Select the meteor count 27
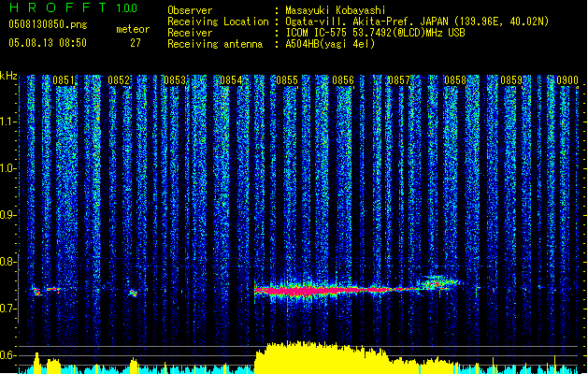Image resolution: width=588 pixels, height=374 pixels. click(x=136, y=43)
